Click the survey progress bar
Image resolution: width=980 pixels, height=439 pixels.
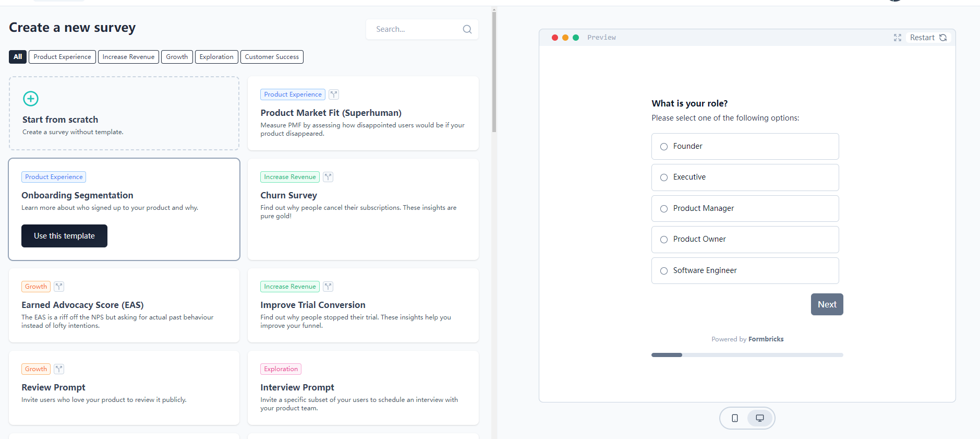pos(747,355)
